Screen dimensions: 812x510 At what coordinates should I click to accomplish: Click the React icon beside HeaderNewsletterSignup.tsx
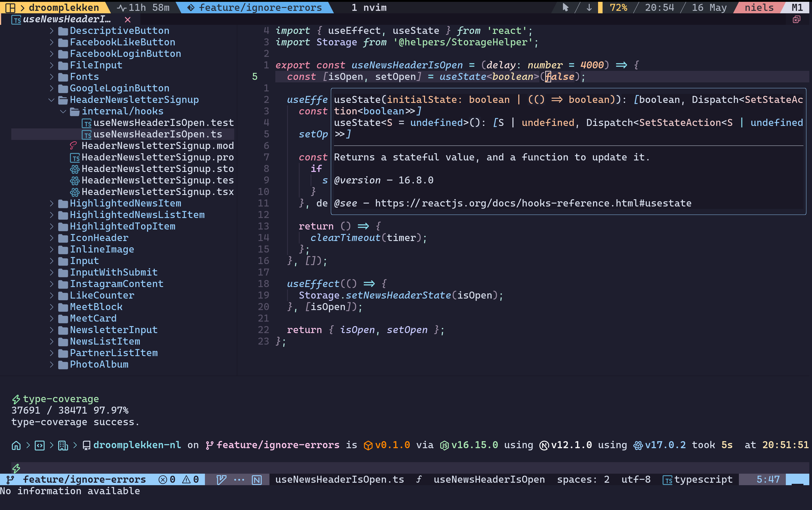[x=74, y=192]
